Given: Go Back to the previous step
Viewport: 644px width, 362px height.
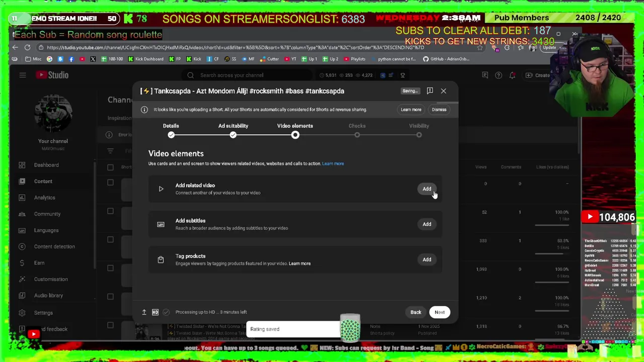Looking at the screenshot, I should click(x=416, y=312).
